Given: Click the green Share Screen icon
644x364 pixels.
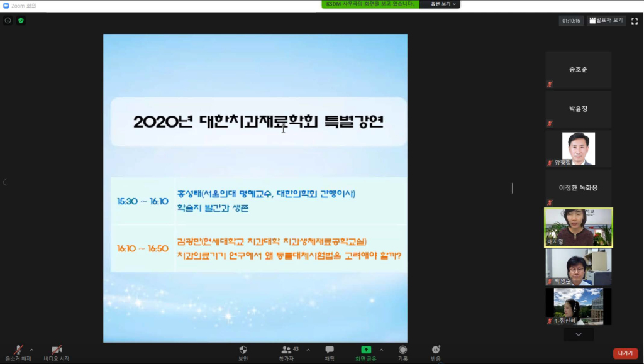Looking at the screenshot, I should tap(365, 350).
